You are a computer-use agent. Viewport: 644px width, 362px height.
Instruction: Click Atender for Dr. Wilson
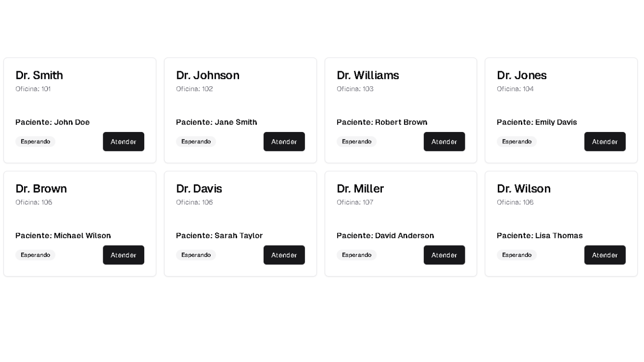[605, 255]
